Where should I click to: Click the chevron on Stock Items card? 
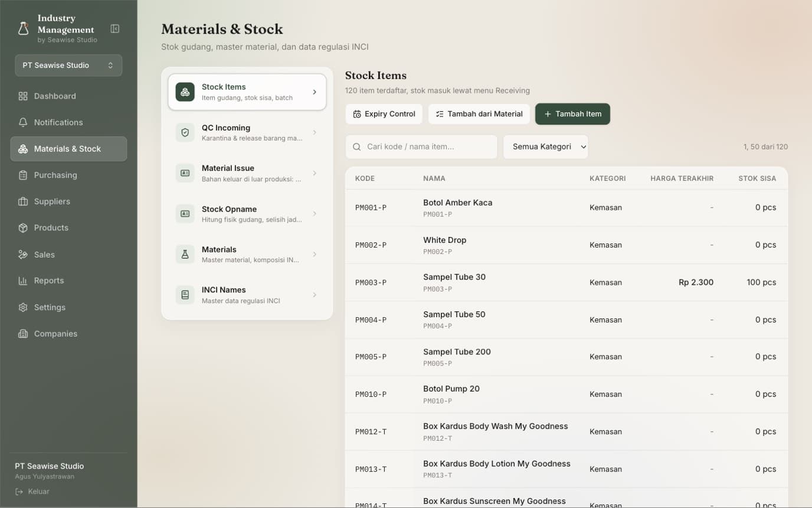coord(315,92)
